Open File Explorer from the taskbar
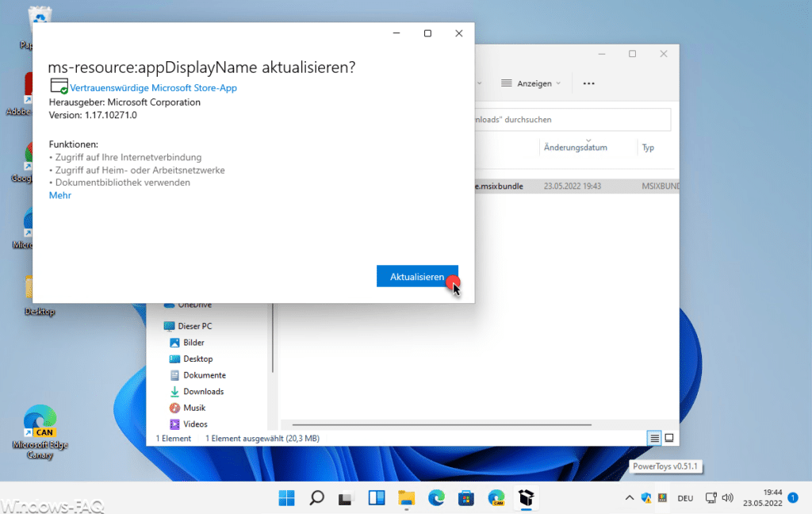This screenshot has width=812, height=514. pyautogui.click(x=406, y=498)
